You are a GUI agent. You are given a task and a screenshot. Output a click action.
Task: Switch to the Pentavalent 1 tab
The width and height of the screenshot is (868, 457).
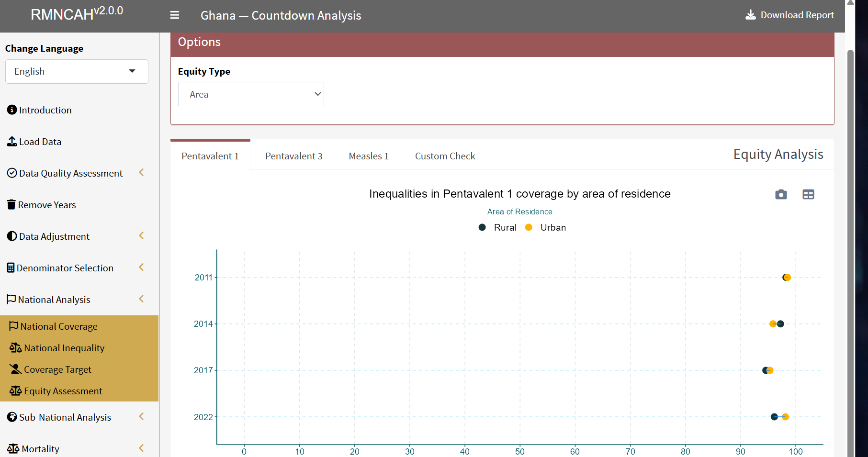[210, 156]
